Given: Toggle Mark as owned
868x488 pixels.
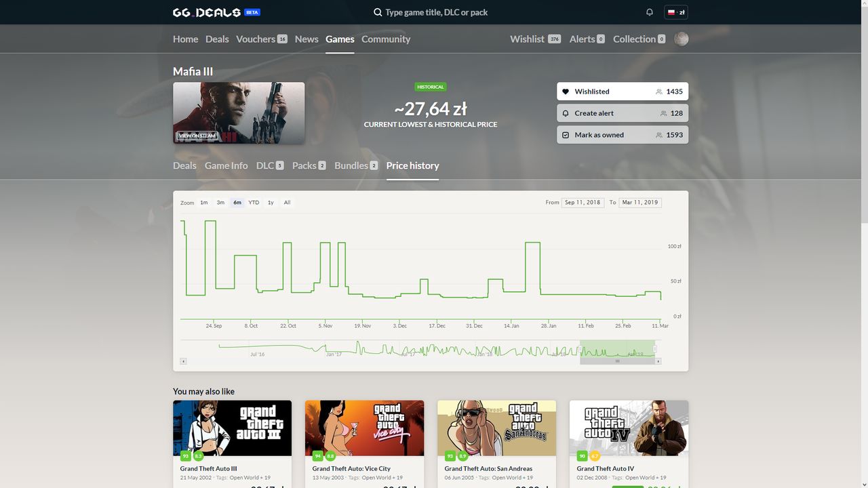Looking at the screenshot, I should pyautogui.click(x=623, y=135).
